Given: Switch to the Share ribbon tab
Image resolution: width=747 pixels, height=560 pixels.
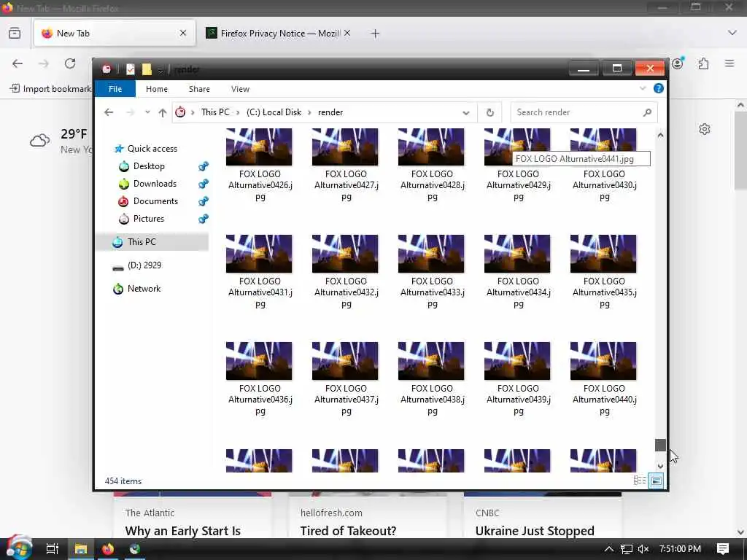Looking at the screenshot, I should tap(199, 89).
